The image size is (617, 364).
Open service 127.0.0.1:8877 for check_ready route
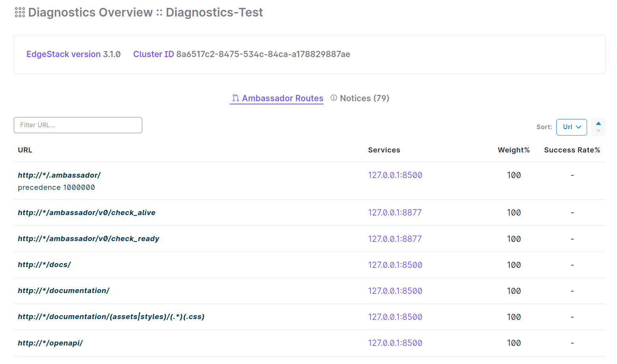pyautogui.click(x=395, y=239)
